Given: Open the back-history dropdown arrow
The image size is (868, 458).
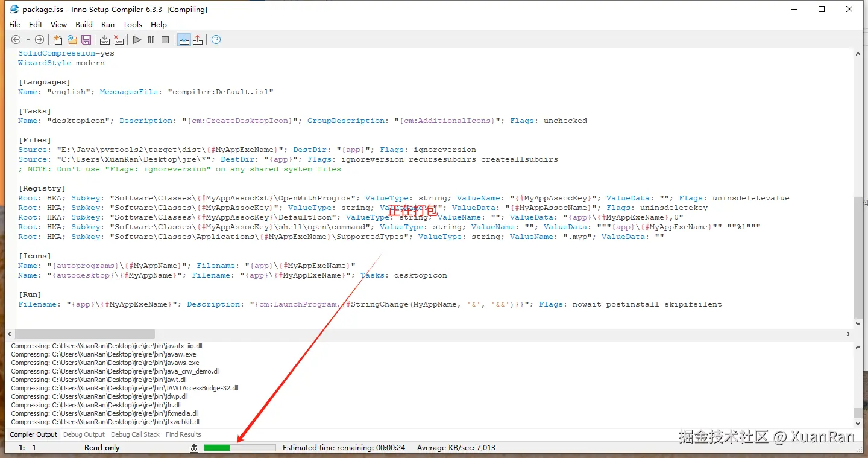Looking at the screenshot, I should point(28,40).
